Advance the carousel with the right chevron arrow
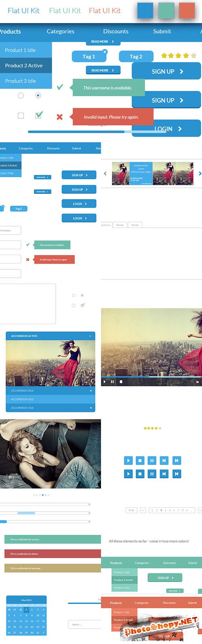The image size is (202, 644). click(200, 174)
